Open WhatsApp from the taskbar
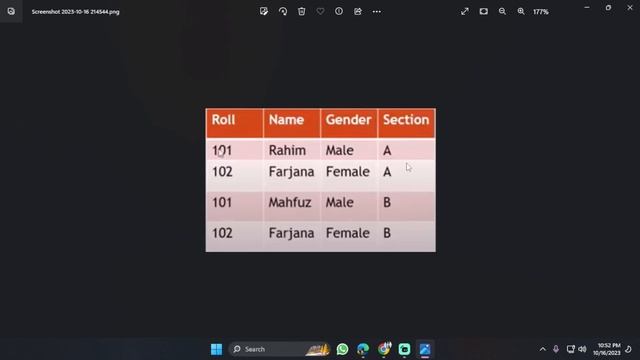The height and width of the screenshot is (360, 640). [342, 349]
